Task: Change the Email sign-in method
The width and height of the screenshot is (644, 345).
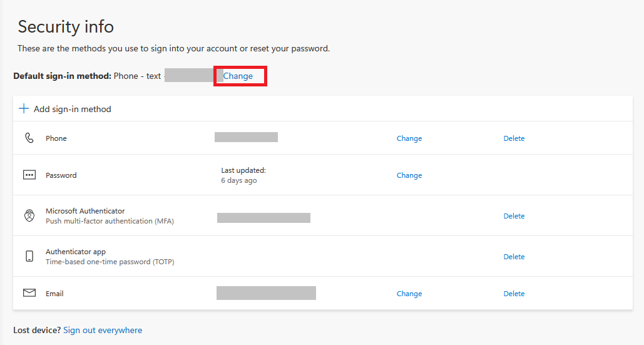Action: (409, 294)
